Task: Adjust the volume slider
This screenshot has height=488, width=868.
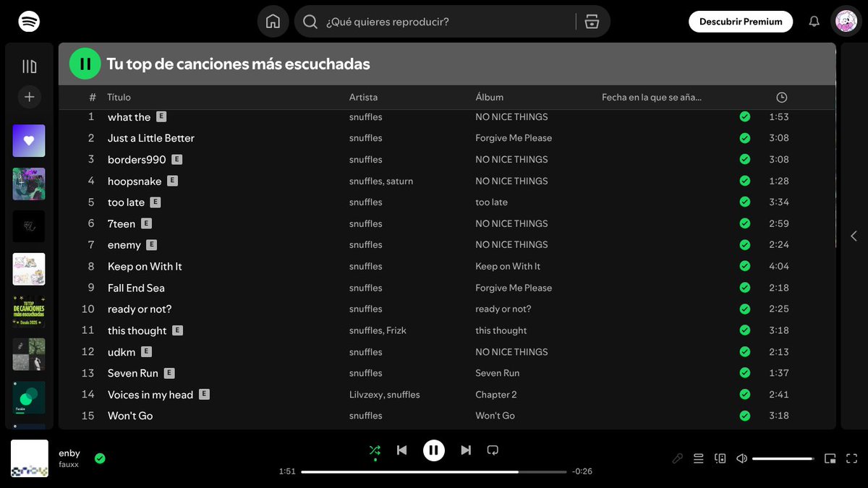Action: 783,458
